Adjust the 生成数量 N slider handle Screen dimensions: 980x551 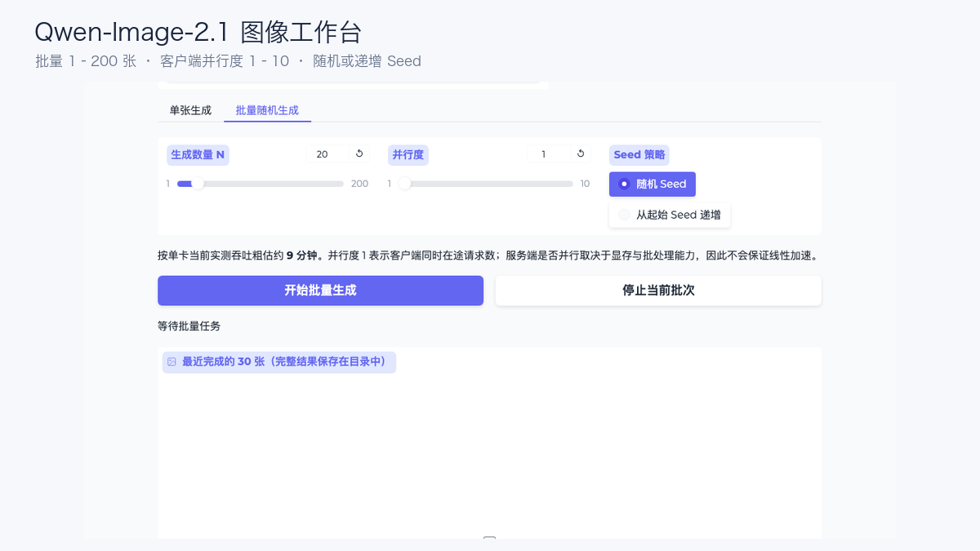198,184
